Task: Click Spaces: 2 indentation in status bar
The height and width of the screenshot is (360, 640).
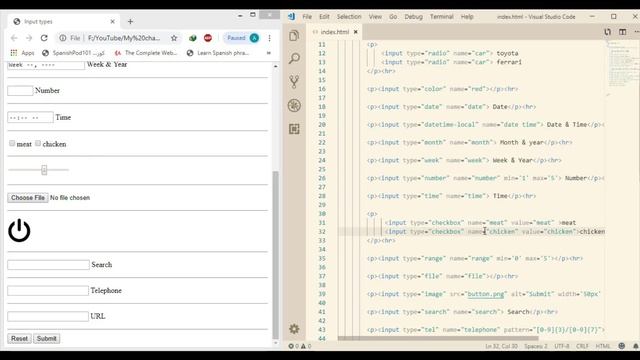Action: click(x=536, y=346)
